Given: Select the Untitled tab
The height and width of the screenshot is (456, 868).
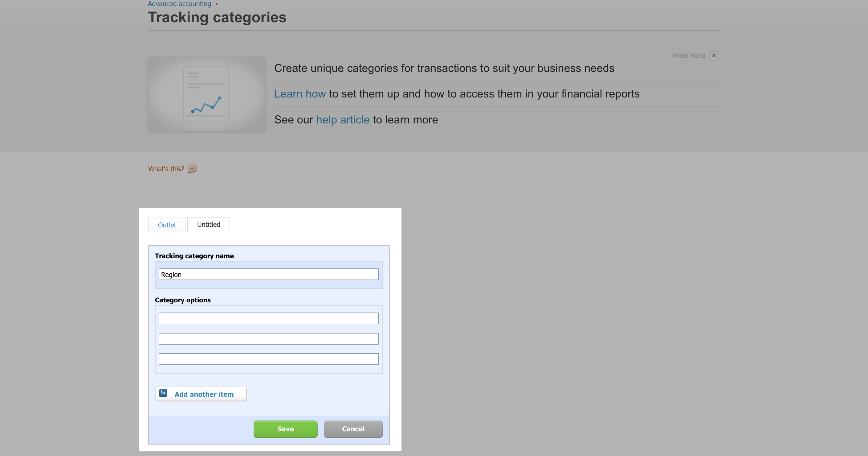Looking at the screenshot, I should pos(208,224).
